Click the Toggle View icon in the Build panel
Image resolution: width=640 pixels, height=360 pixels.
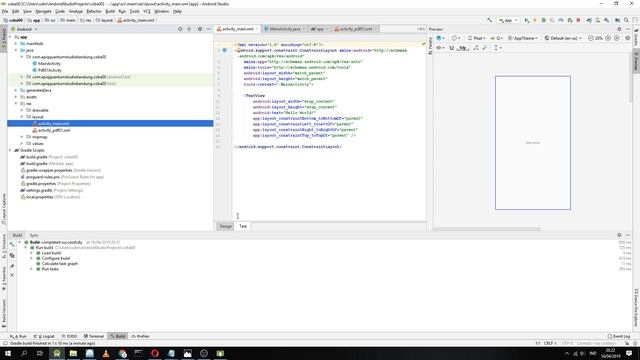click(12, 256)
